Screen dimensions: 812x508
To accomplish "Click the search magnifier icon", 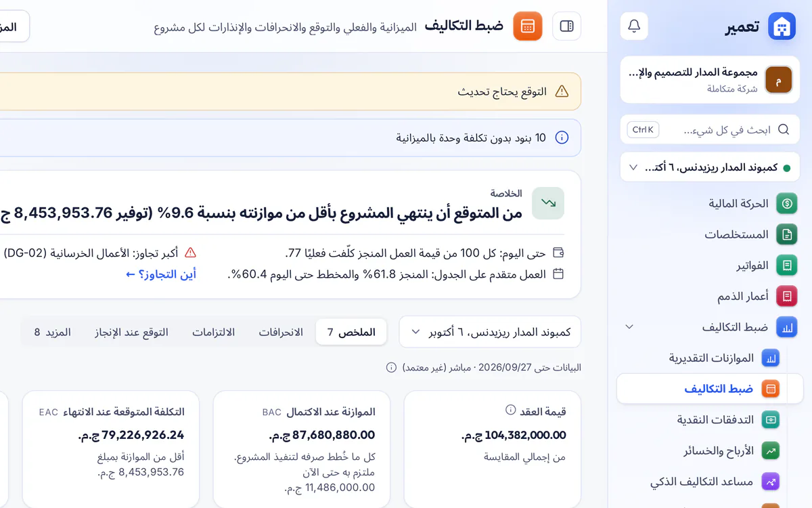I will click(x=784, y=129).
